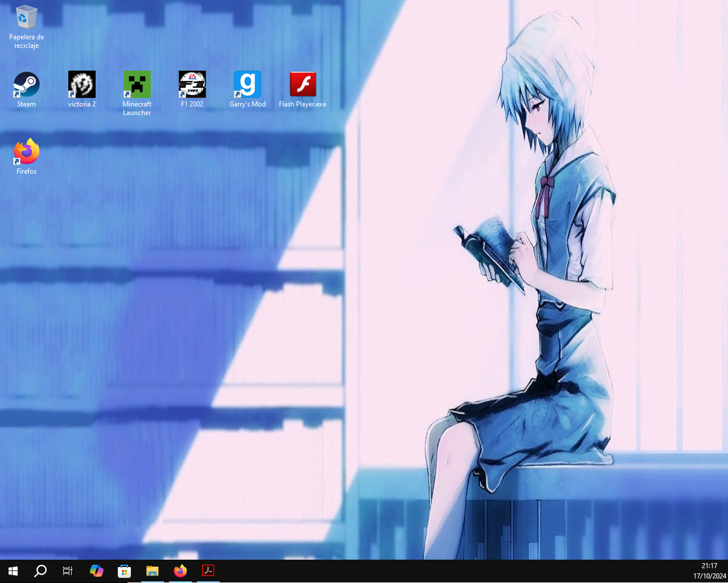The height and width of the screenshot is (583, 728).
Task: Open File Explorer from the taskbar
Action: [152, 571]
